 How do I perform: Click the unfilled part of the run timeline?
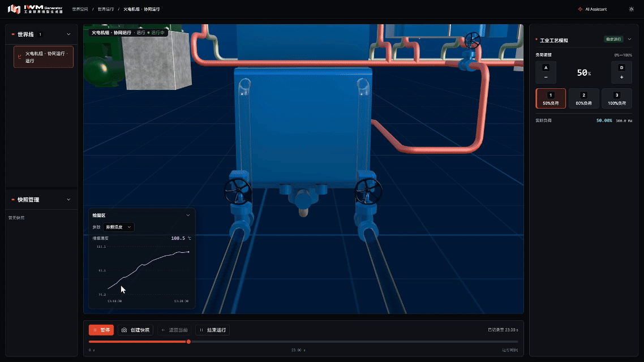[x=354, y=342]
